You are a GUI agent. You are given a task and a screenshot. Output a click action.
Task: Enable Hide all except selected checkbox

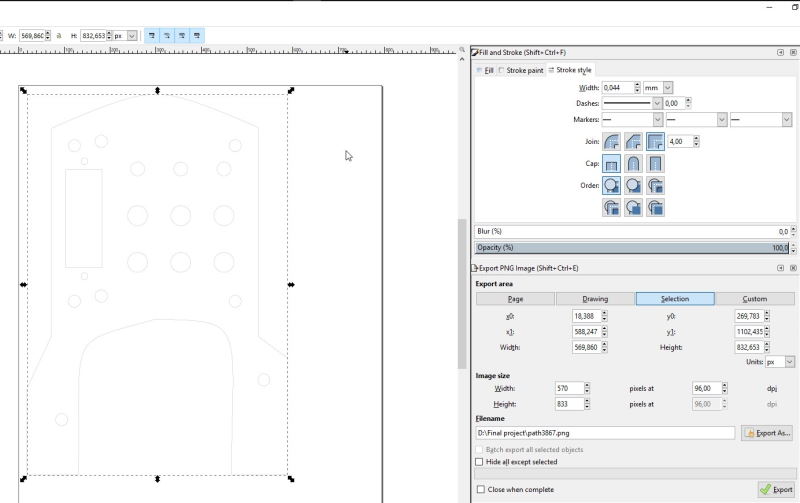pyautogui.click(x=479, y=462)
